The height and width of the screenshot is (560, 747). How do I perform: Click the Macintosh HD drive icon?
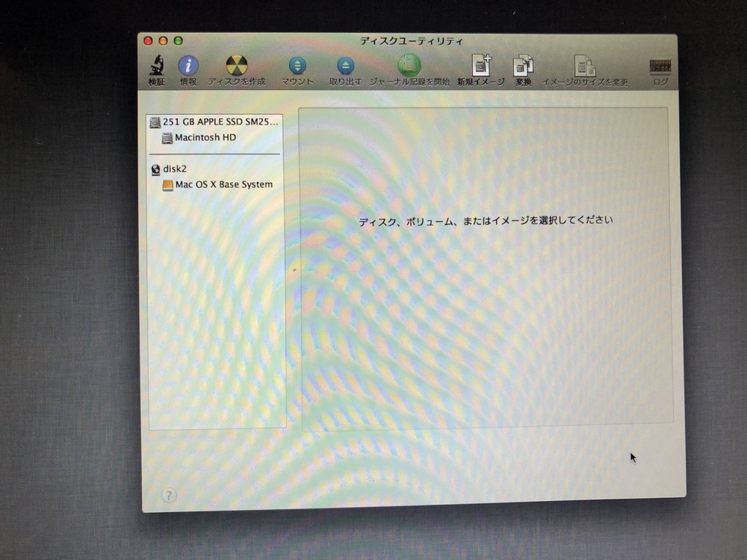pyautogui.click(x=167, y=137)
